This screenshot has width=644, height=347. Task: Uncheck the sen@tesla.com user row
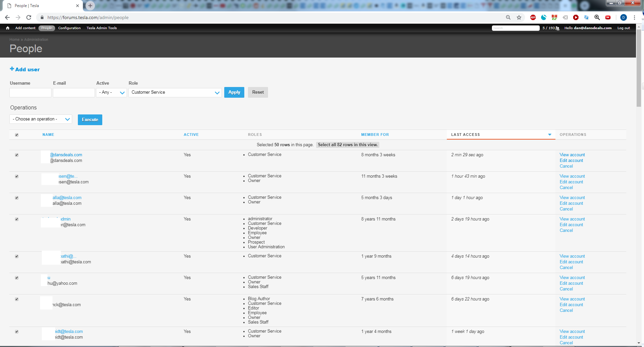click(x=17, y=176)
